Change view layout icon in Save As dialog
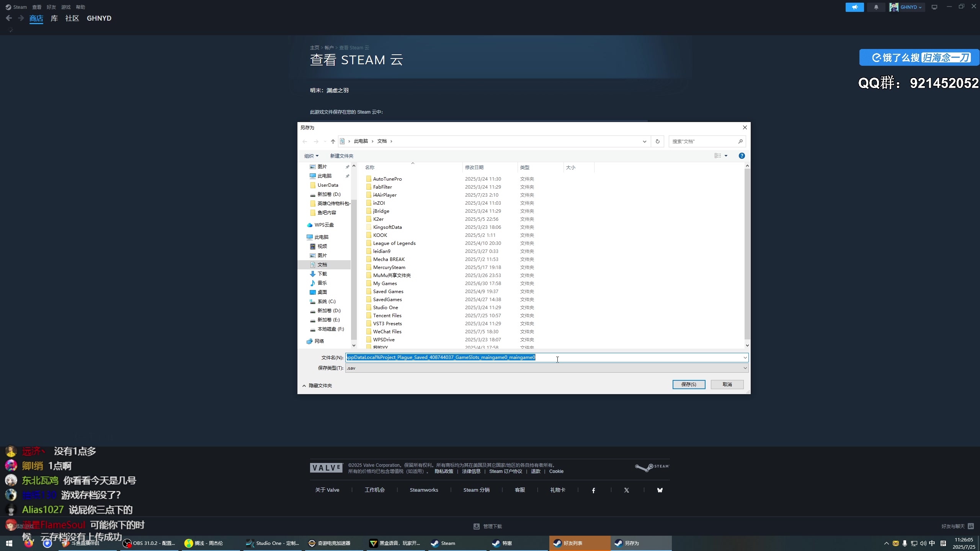 coord(718,156)
